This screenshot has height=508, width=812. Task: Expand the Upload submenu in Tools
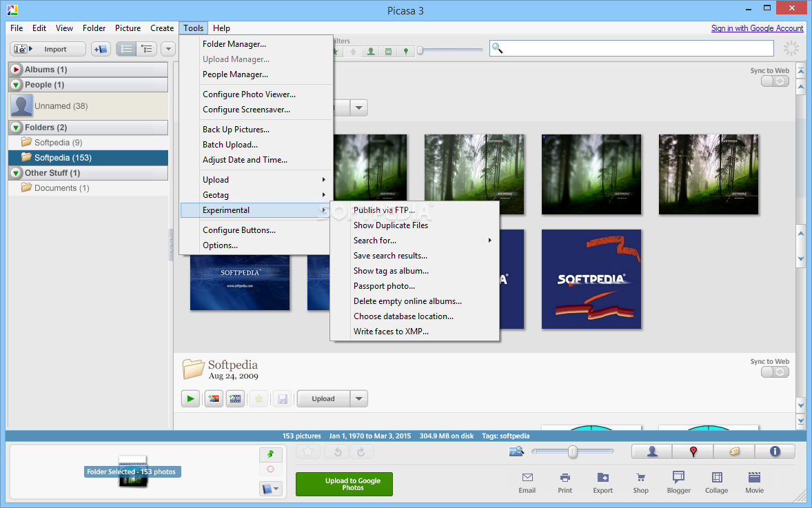(x=256, y=180)
